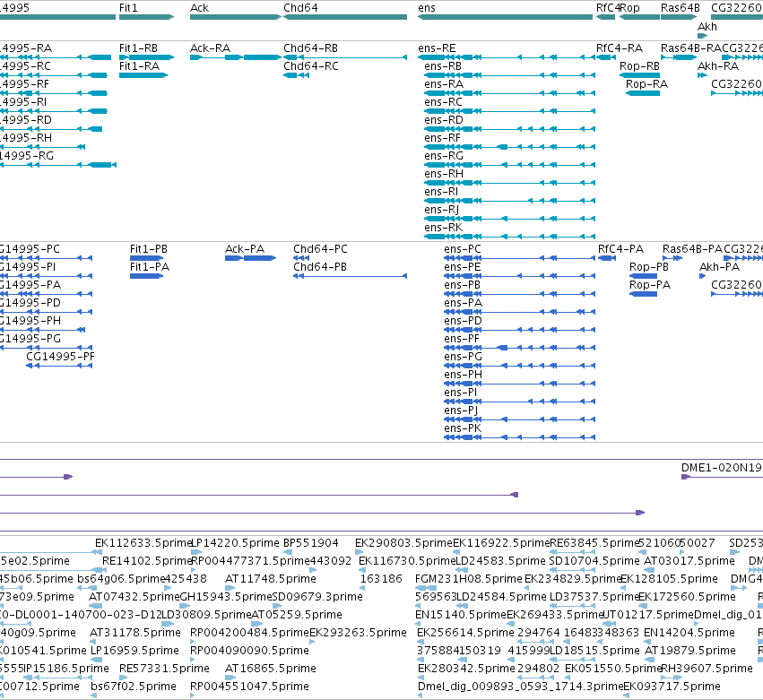763x700 pixels.
Task: Click the Chd64 gene label in top track
Action: pyautogui.click(x=300, y=8)
